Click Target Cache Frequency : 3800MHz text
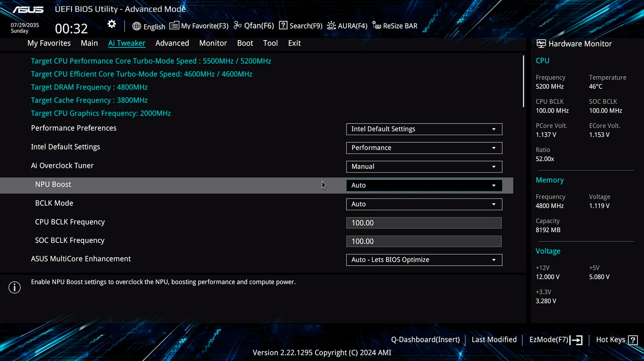This screenshot has width=644, height=361. pos(89,100)
